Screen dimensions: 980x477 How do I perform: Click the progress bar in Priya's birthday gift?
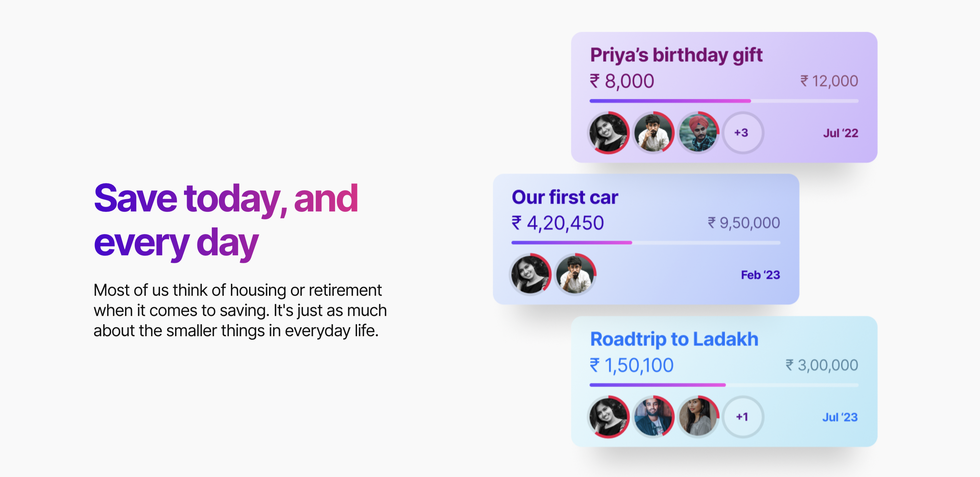click(x=724, y=101)
